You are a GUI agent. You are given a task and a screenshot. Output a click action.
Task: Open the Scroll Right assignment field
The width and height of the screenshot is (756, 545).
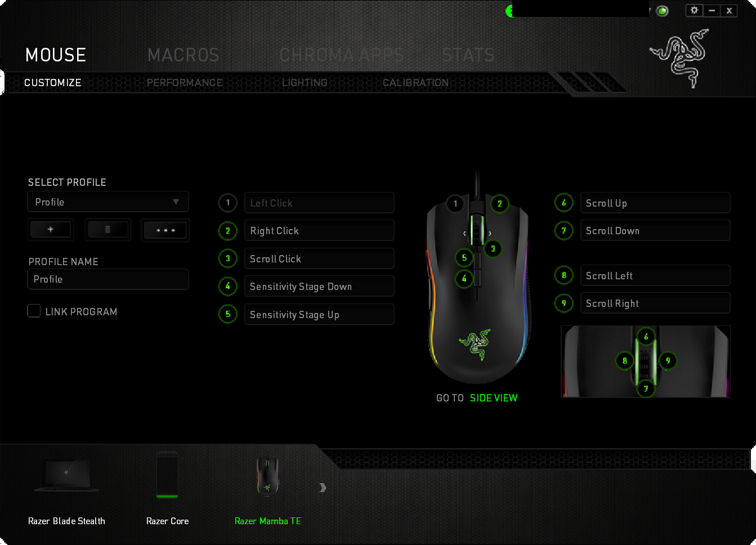(x=655, y=303)
